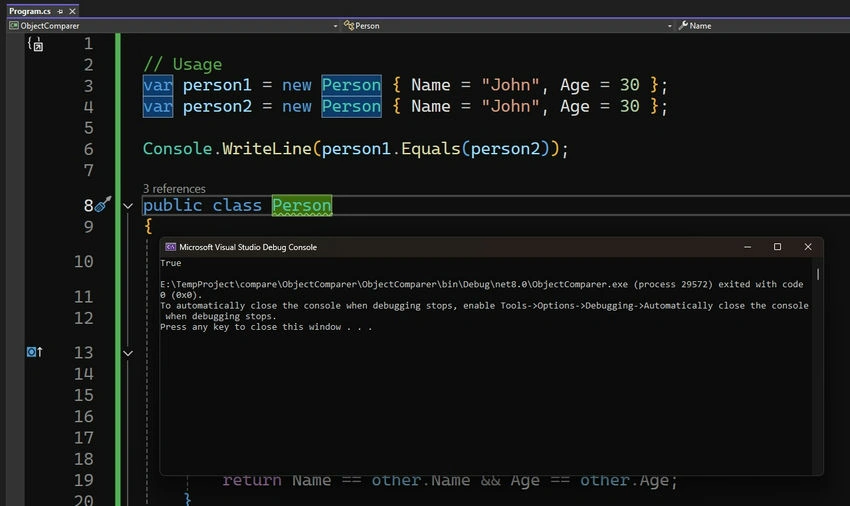Collapse the Person class at line 8

[x=128, y=206]
